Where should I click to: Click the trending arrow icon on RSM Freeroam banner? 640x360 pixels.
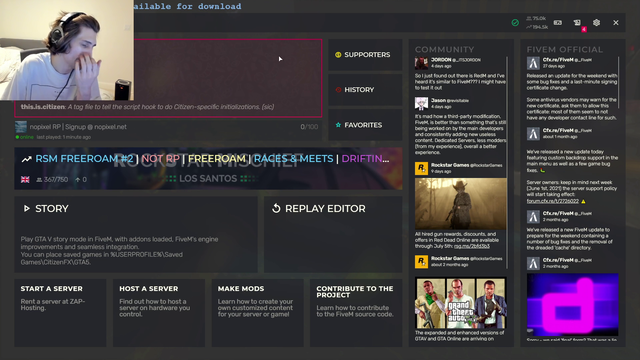pyautogui.click(x=27, y=159)
